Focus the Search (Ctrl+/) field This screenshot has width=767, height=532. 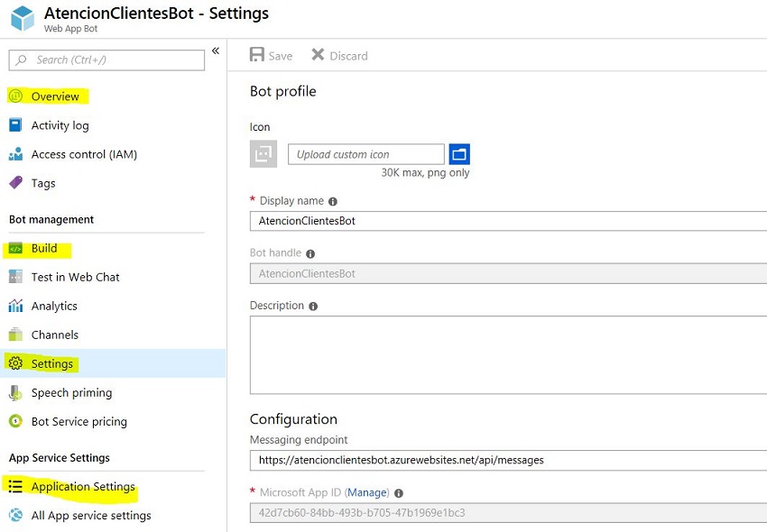(106, 60)
